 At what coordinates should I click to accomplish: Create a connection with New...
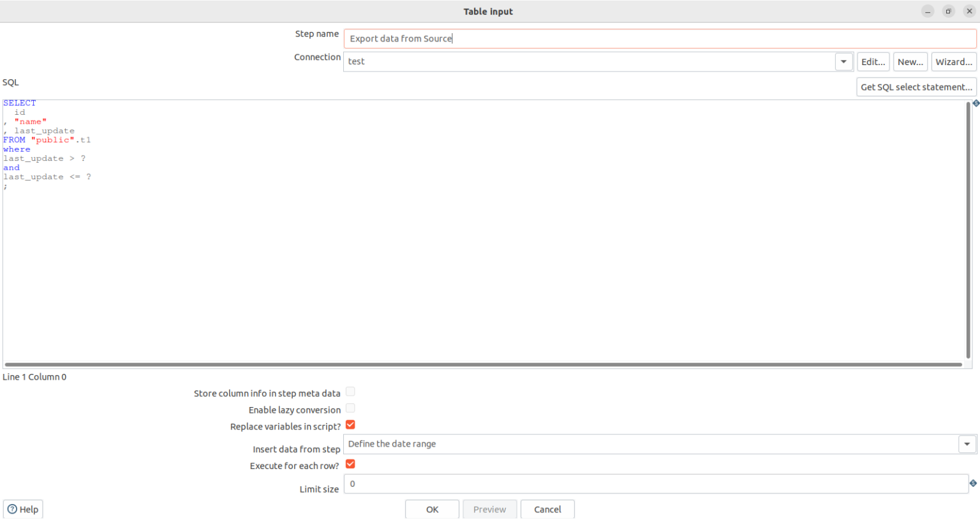910,61
